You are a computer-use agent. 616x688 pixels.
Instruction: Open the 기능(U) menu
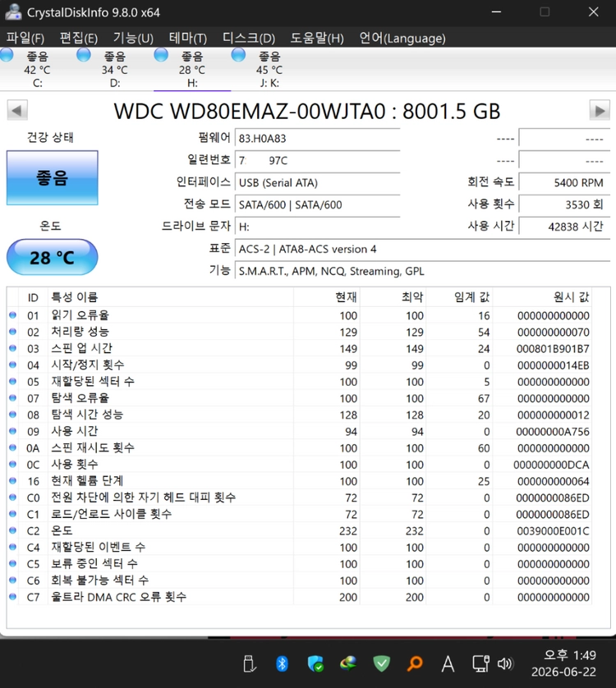tap(133, 38)
